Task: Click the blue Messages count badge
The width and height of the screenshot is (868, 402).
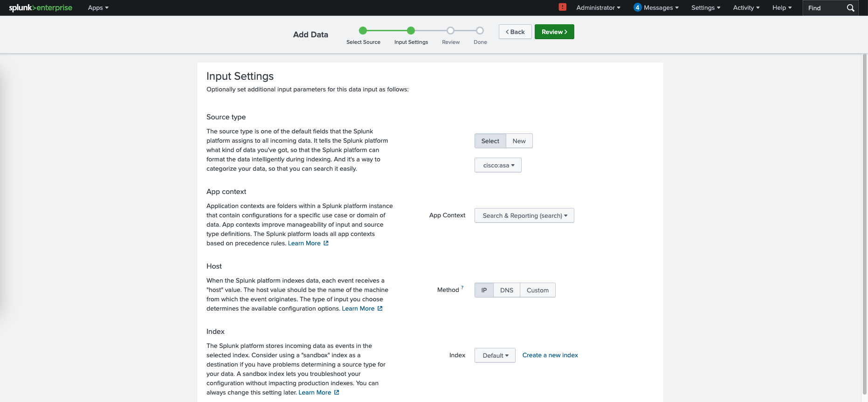Action: pos(637,7)
